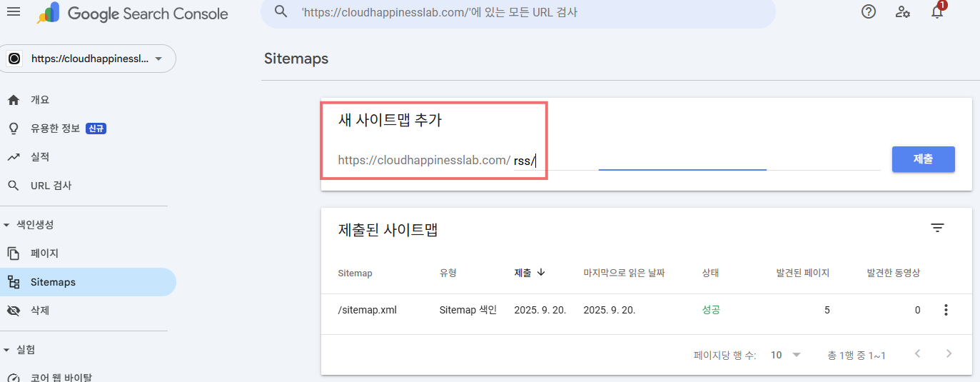Click the trend arrow icon beside 실적
Image resolution: width=980 pixels, height=382 pixels.
pyautogui.click(x=14, y=157)
